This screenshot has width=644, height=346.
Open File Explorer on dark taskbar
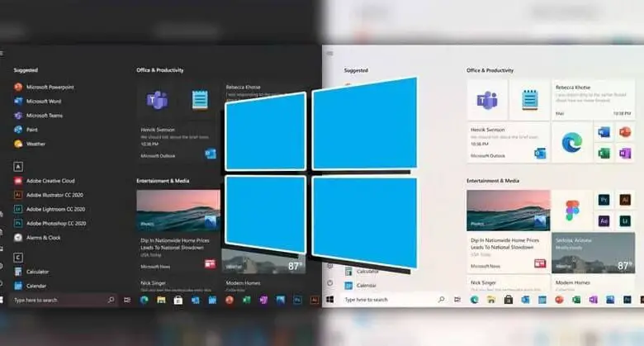click(161, 300)
